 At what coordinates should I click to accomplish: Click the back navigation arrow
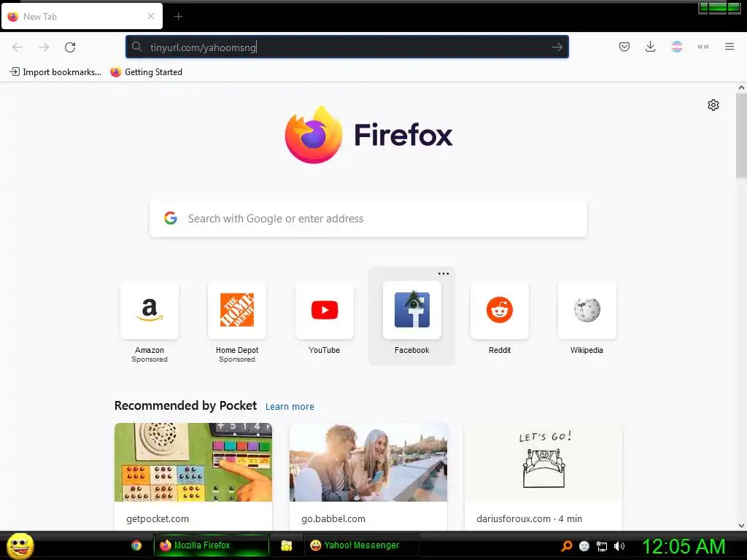(18, 47)
